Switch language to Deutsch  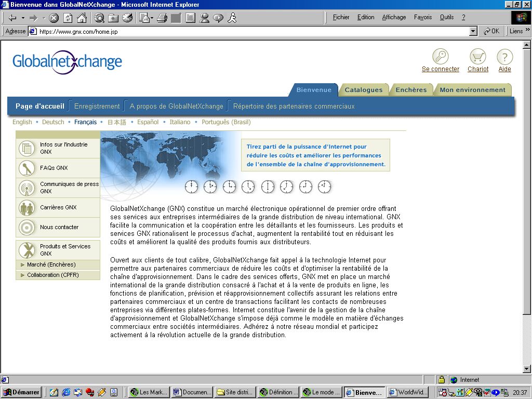[x=53, y=122]
